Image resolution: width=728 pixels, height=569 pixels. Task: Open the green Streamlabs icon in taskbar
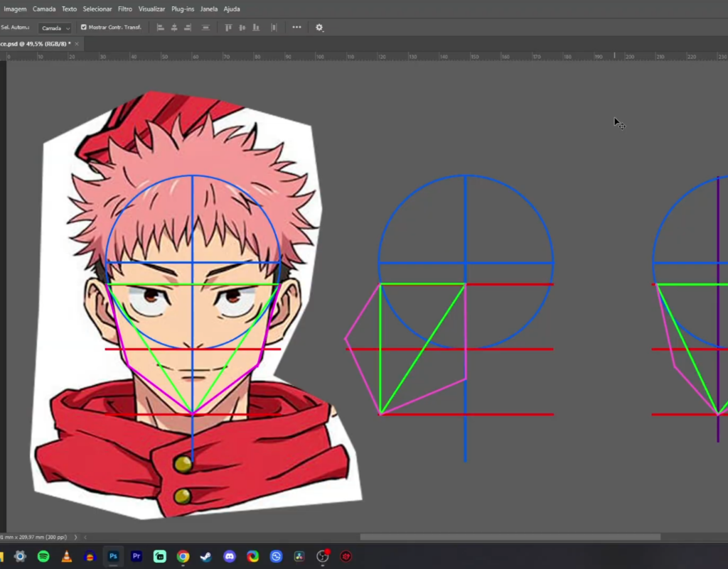[x=160, y=556]
